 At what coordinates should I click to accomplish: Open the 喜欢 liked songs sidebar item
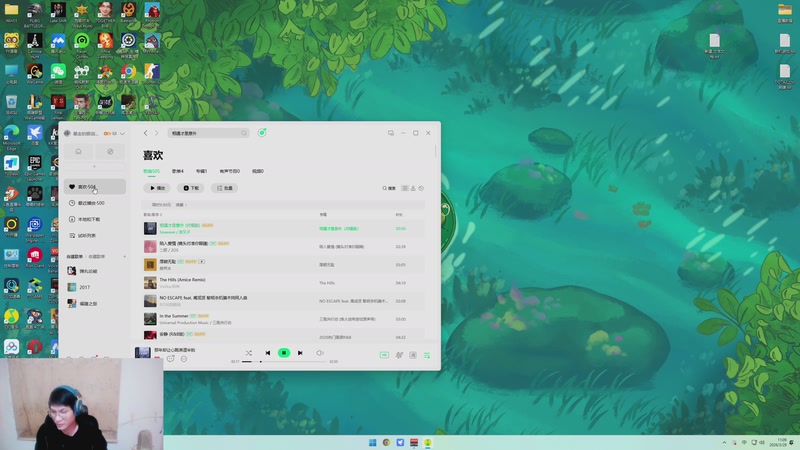tap(95, 187)
